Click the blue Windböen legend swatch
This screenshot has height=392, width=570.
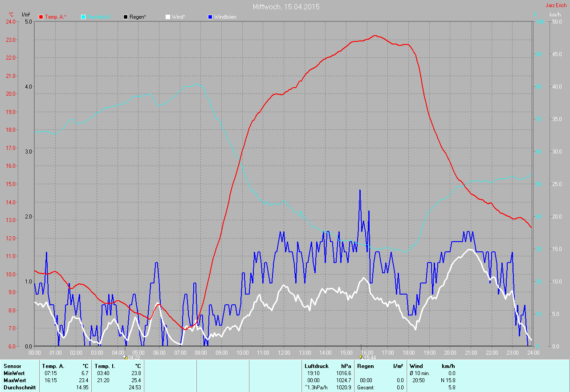coord(210,17)
